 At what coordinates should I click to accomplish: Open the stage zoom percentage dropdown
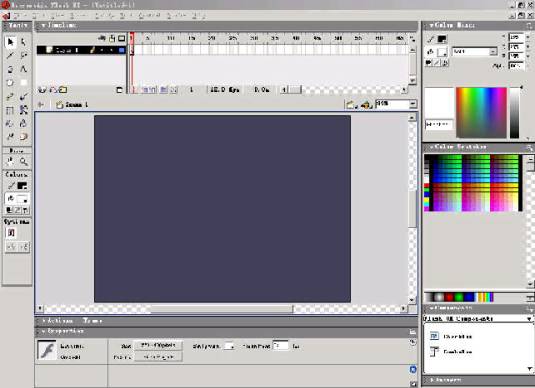413,104
